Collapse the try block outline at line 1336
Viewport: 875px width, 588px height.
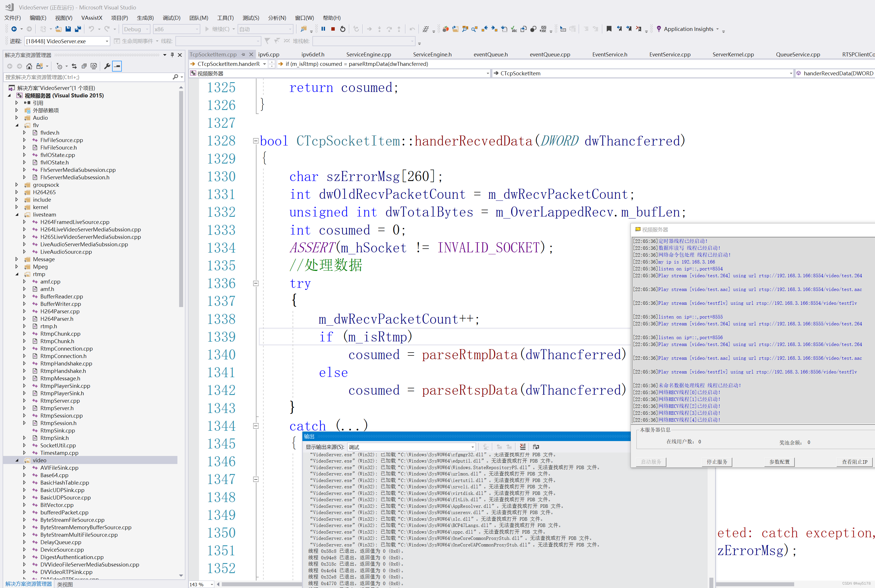coord(256,284)
